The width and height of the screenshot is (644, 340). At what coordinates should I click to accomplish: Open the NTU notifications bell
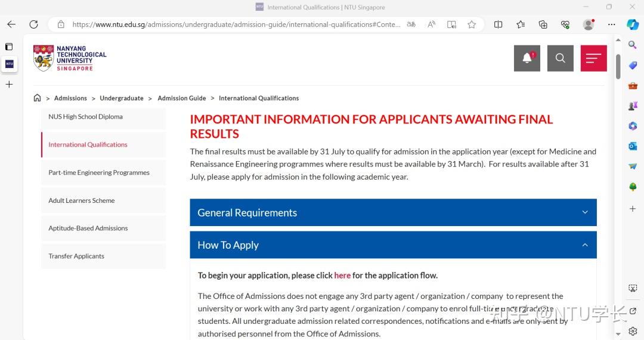(527, 58)
